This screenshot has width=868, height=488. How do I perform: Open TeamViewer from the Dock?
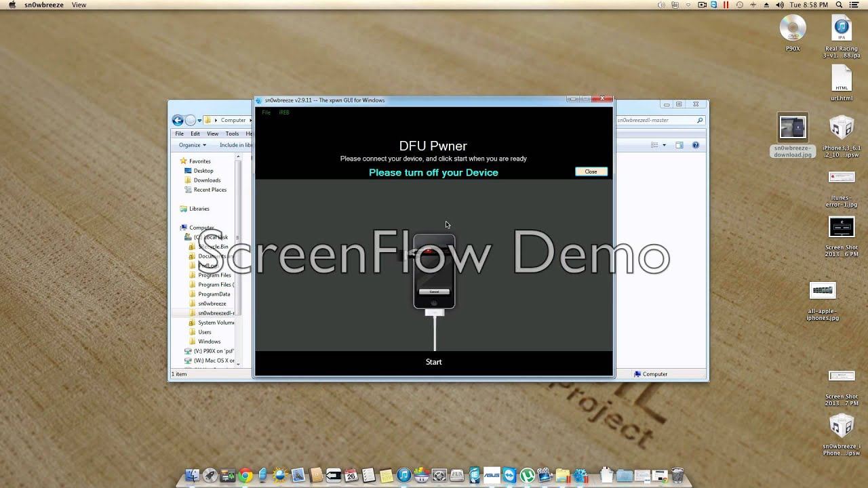pos(509,475)
